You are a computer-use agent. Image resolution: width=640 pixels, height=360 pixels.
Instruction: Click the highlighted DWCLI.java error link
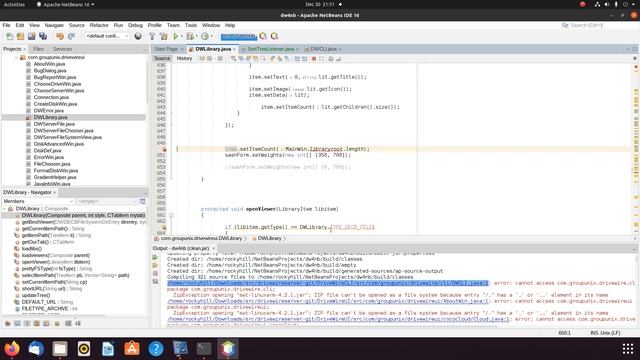(x=327, y=283)
